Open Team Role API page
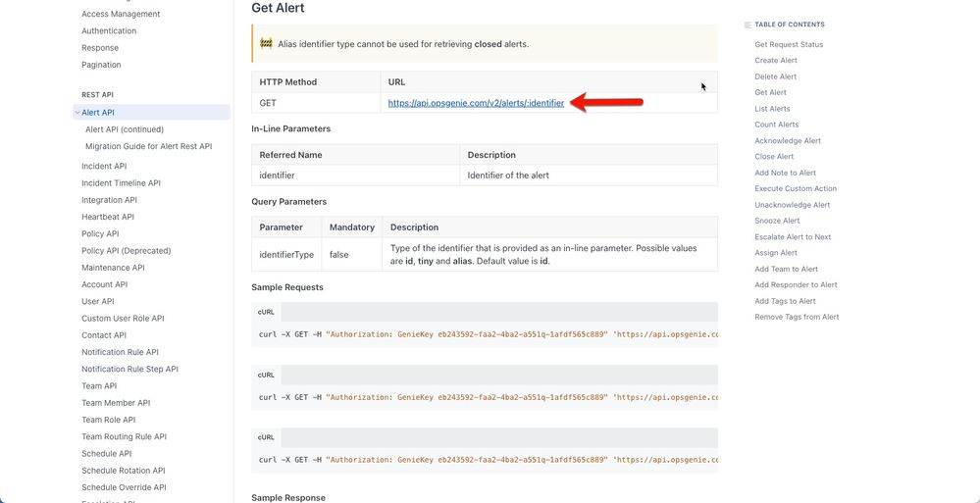980x503 pixels. [109, 420]
